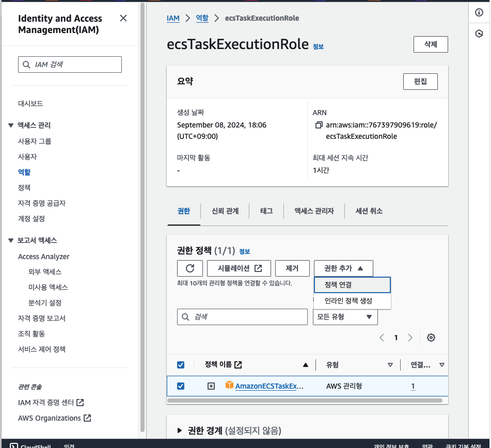Viewport: 491px width, 448px height.
Task: Sort by 연결 column arrow
Action: click(442, 365)
